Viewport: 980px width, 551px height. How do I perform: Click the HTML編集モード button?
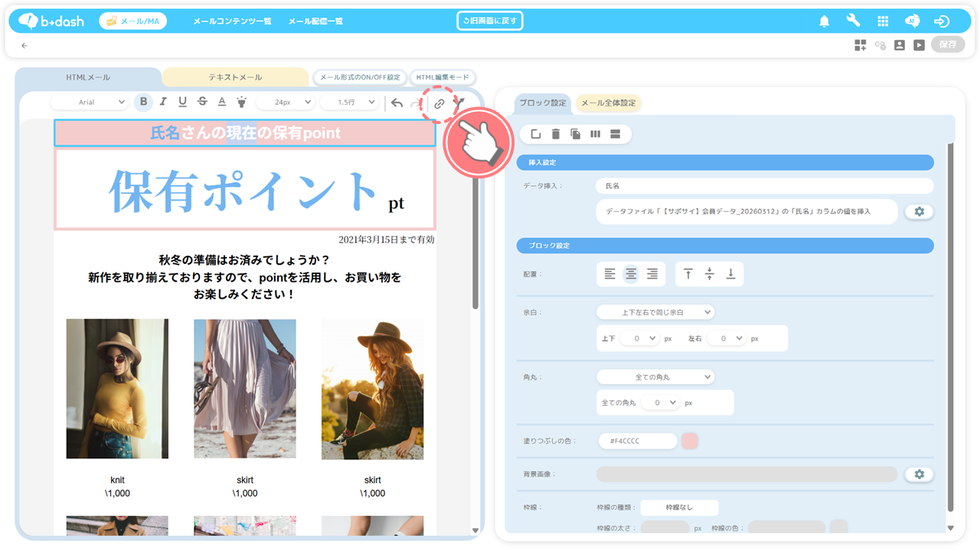tap(443, 77)
